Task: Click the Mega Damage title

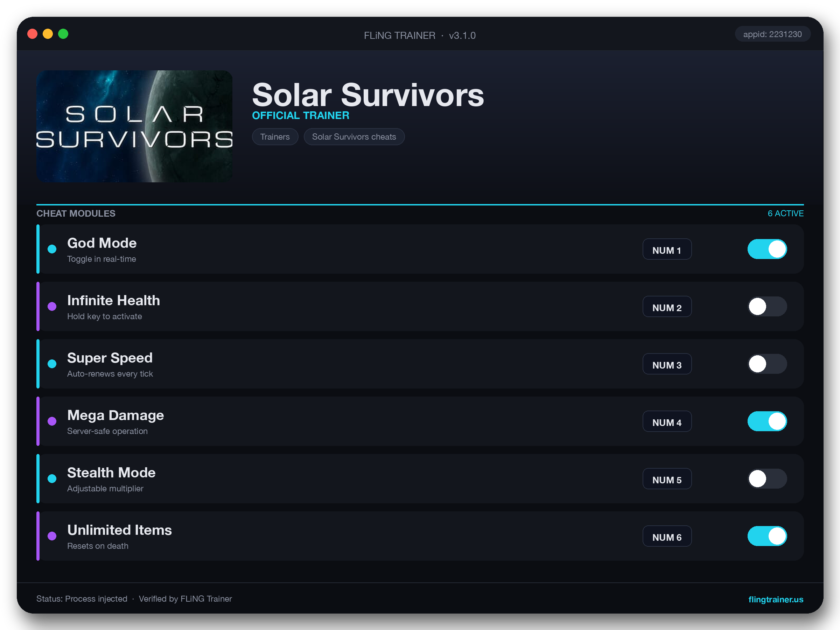Action: tap(115, 415)
